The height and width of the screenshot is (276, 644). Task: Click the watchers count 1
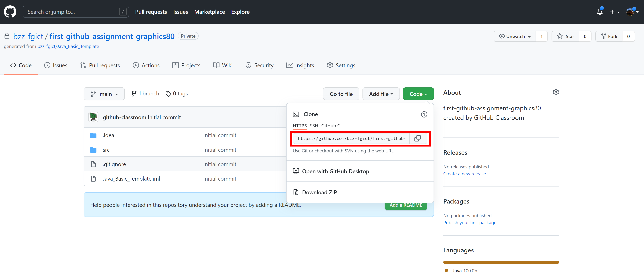541,36
